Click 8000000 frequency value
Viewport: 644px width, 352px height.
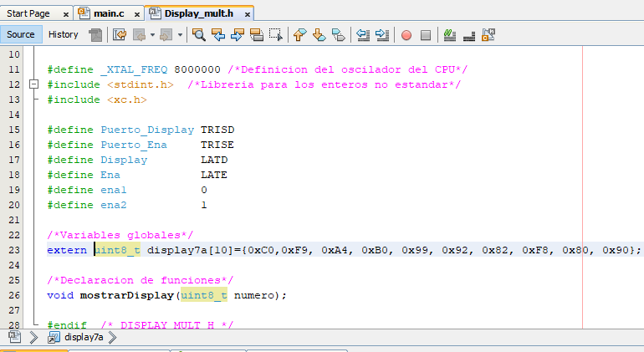(x=197, y=70)
